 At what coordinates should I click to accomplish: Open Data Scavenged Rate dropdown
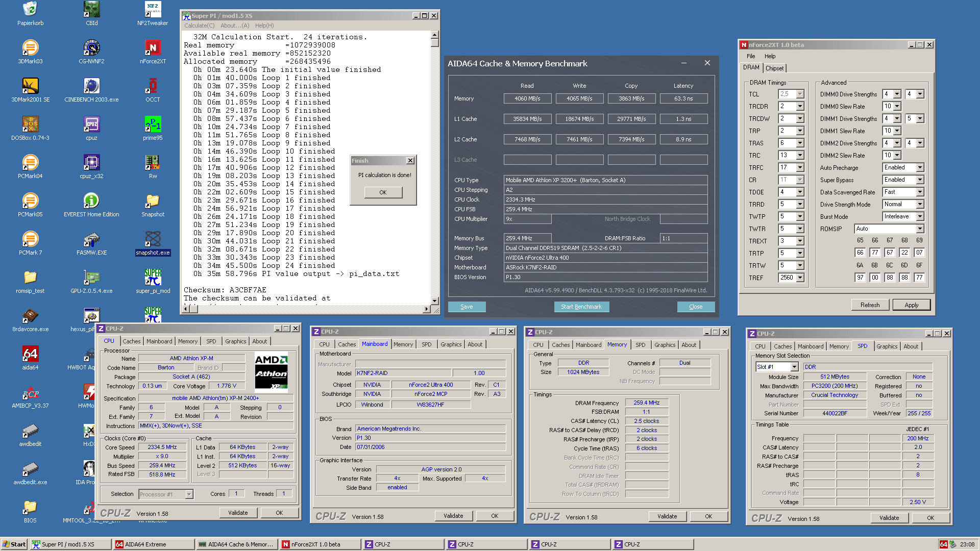coord(920,192)
